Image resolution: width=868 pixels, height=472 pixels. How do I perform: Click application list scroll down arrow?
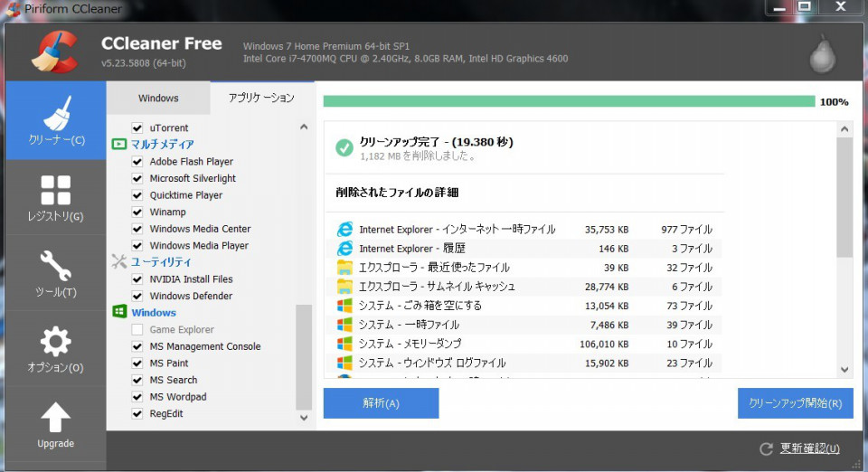click(x=304, y=418)
